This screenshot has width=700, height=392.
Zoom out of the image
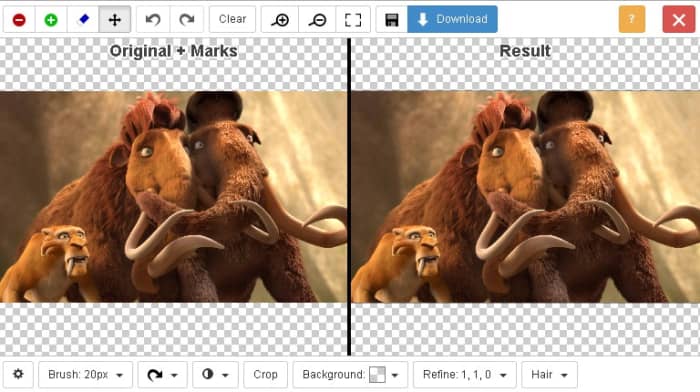[317, 20]
